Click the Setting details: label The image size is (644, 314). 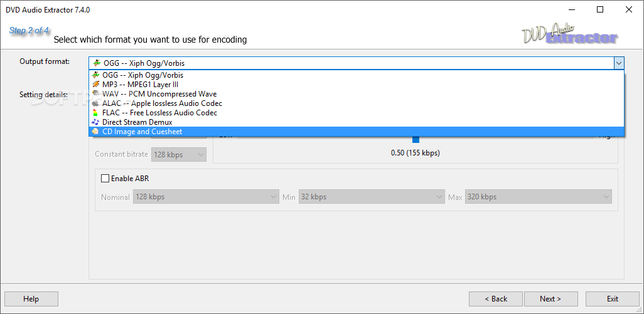[43, 95]
